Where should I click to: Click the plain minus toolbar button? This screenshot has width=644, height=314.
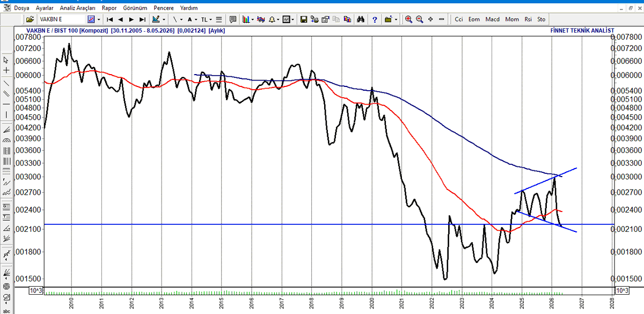pos(441,19)
